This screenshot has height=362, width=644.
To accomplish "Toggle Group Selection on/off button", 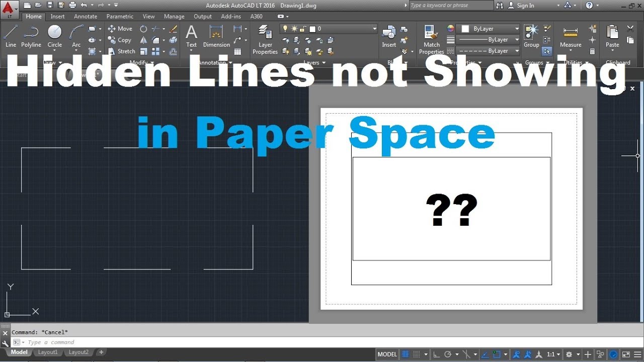I will pos(547,51).
